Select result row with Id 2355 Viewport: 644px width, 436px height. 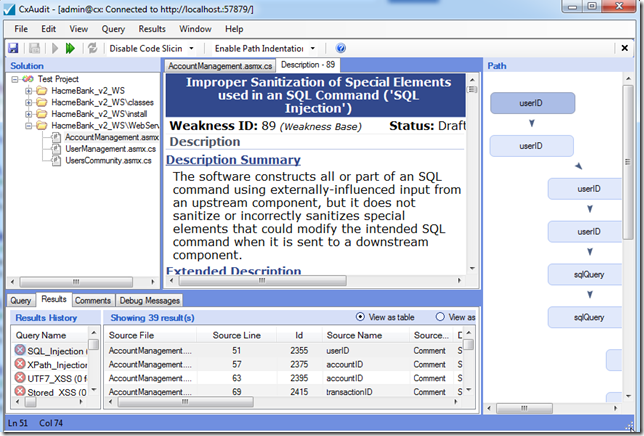[x=283, y=350]
